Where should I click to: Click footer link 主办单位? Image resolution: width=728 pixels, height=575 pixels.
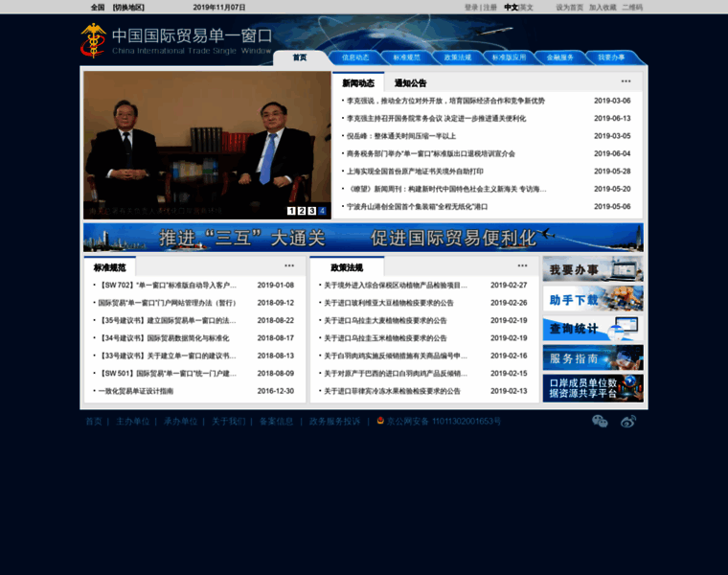[132, 422]
